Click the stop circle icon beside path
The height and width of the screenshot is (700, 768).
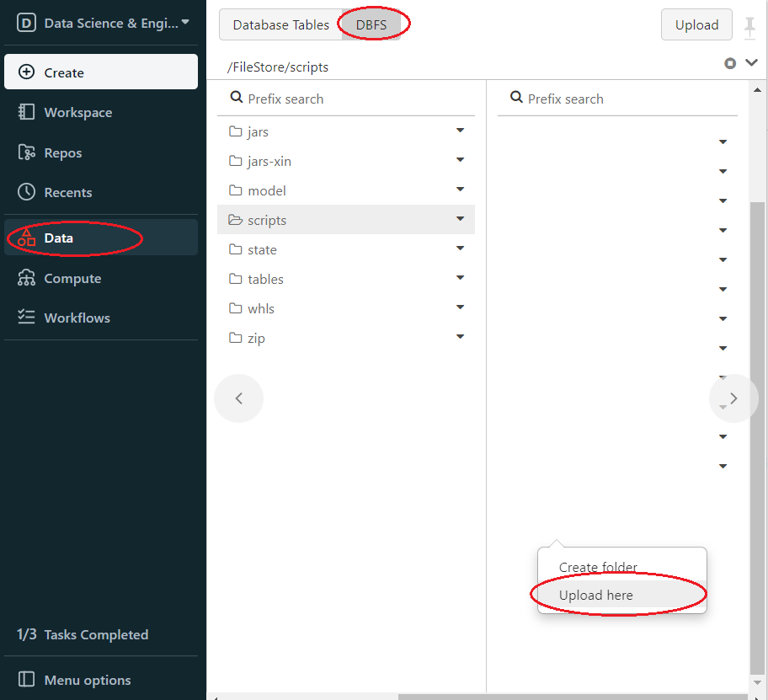pyautogui.click(x=730, y=64)
